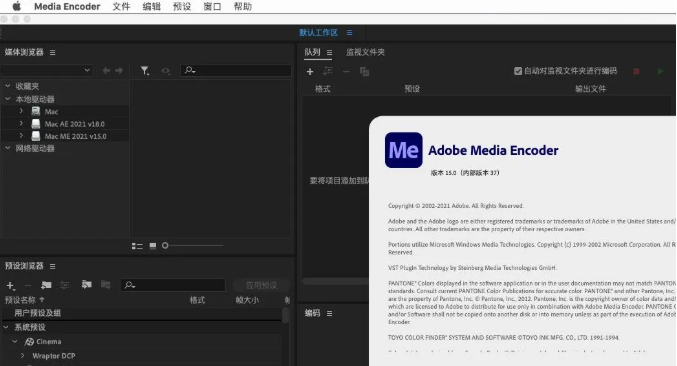
Task: Select the 默认工作区 workspace label
Action: click(319, 32)
